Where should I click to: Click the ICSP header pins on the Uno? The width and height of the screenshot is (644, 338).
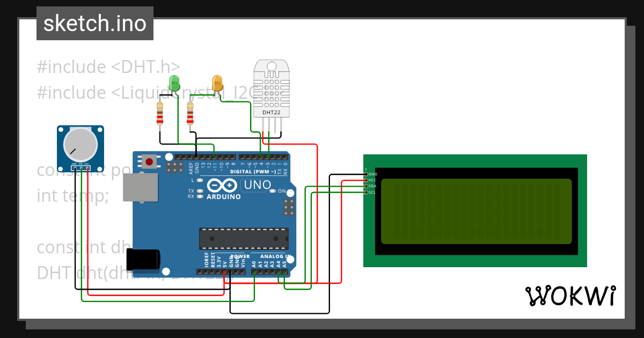point(288,207)
